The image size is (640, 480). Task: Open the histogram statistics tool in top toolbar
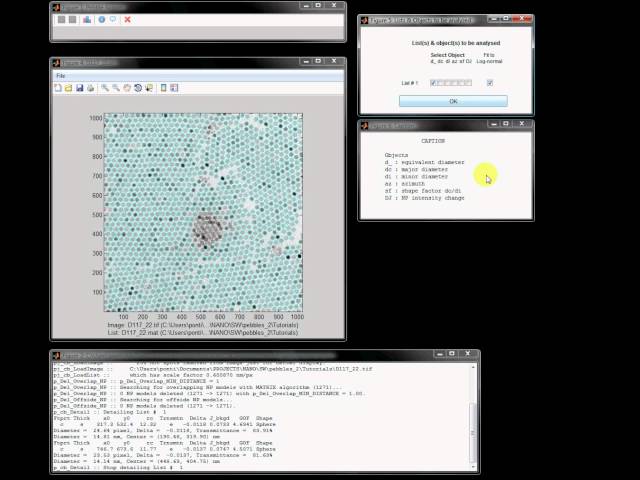87,20
